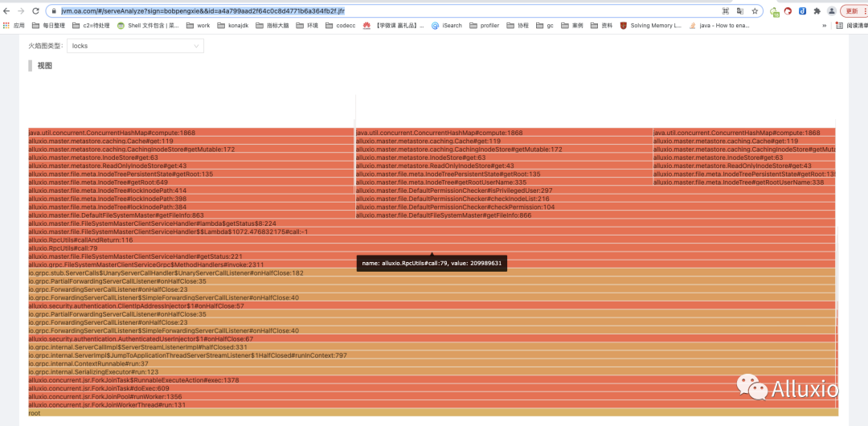Click lambda$getStatus$8:224 frame
868x426 pixels.
433,223
